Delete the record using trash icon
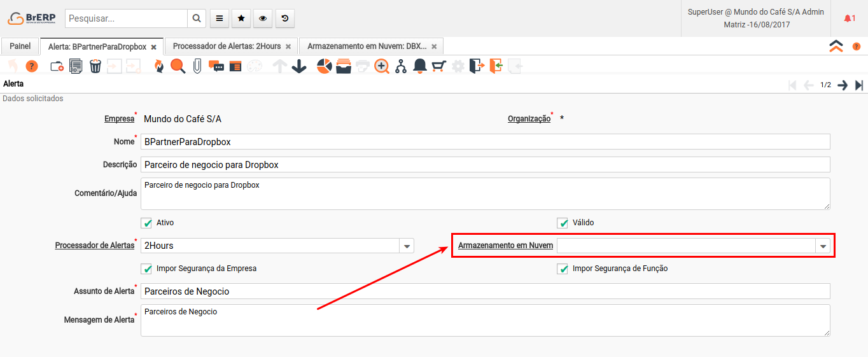Viewport: 868px width, 357px height. pos(95,66)
